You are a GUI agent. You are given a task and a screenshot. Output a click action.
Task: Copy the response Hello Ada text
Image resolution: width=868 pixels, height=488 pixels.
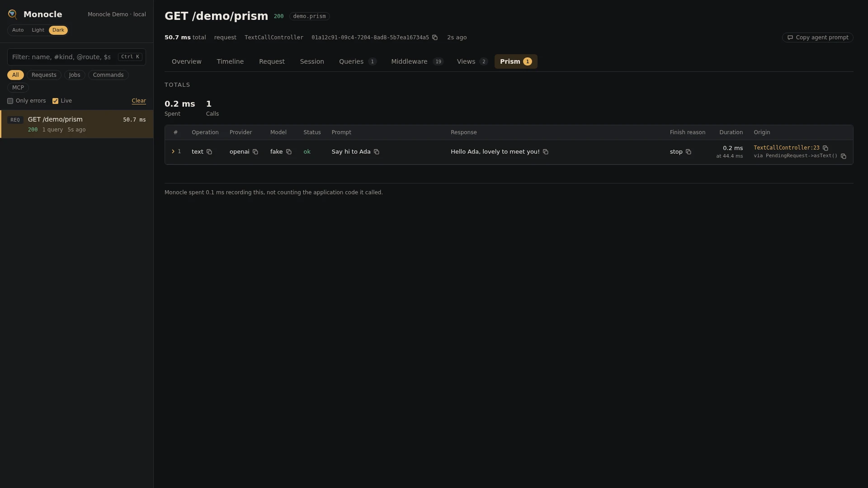click(x=546, y=152)
